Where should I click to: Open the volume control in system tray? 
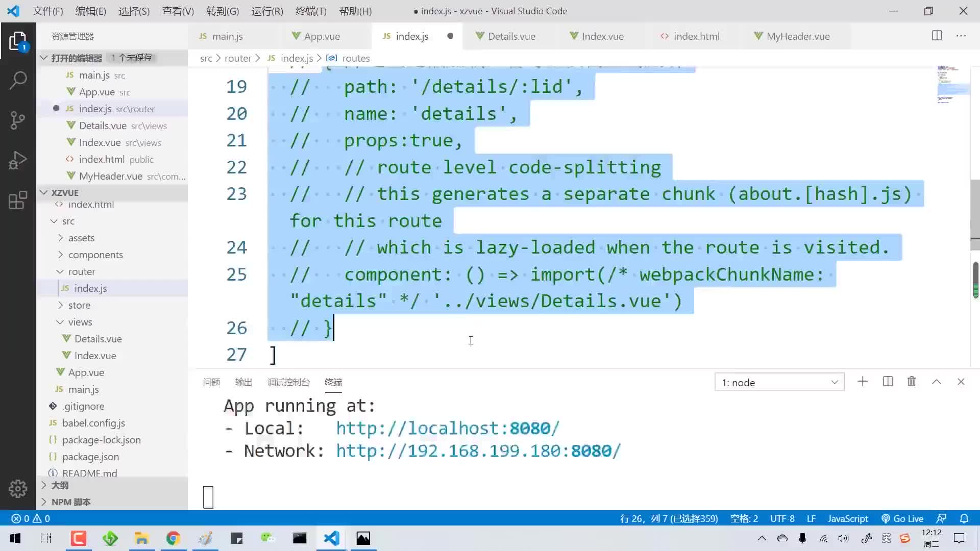click(843, 538)
